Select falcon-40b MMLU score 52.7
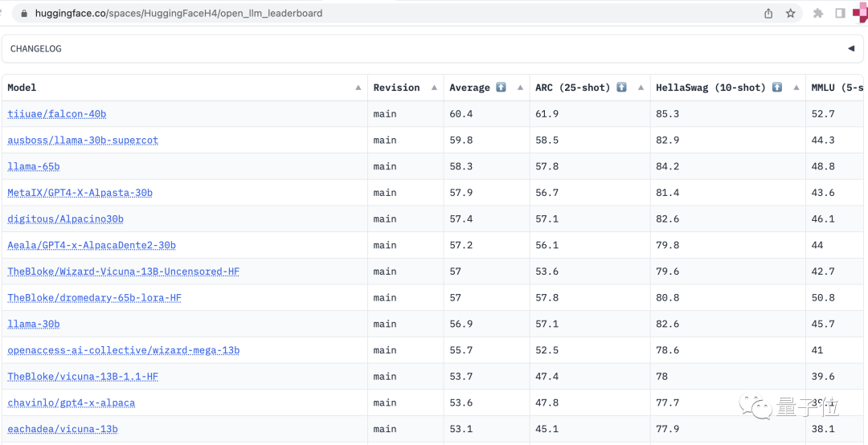 (823, 114)
